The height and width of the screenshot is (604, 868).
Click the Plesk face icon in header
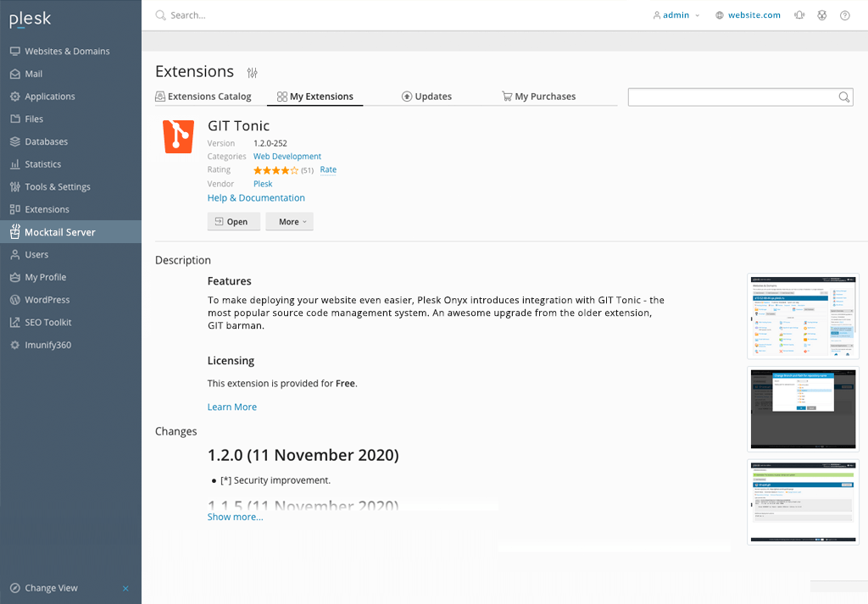(821, 15)
